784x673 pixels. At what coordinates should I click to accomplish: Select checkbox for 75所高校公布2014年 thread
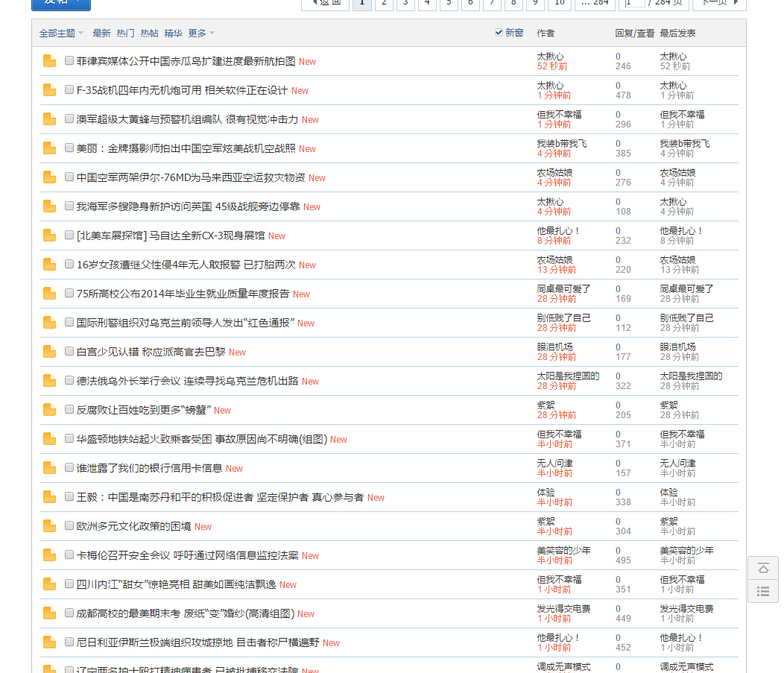[x=69, y=294]
